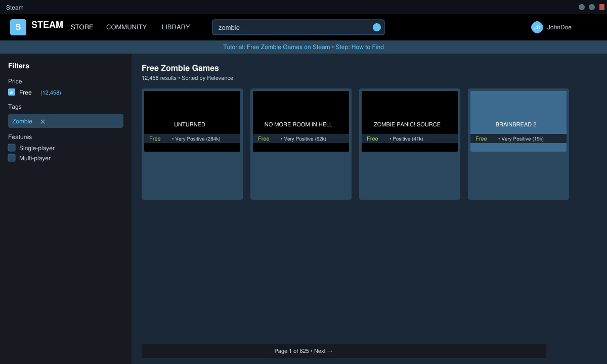The image size is (607, 364).
Task: Open the UNTURNED game card
Action: (192, 144)
